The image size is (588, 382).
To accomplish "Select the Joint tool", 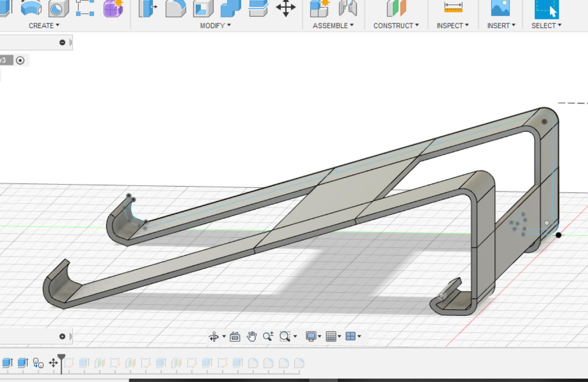I will [348, 9].
